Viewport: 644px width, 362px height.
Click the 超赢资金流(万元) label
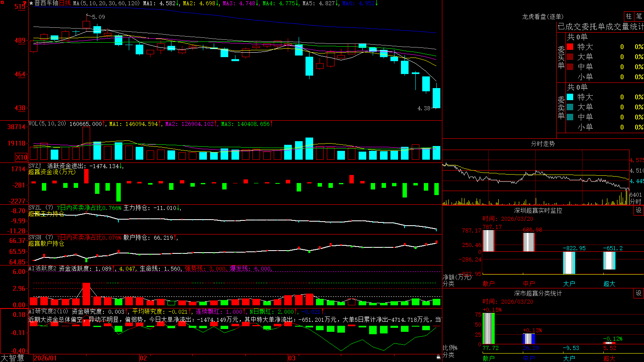click(52, 172)
